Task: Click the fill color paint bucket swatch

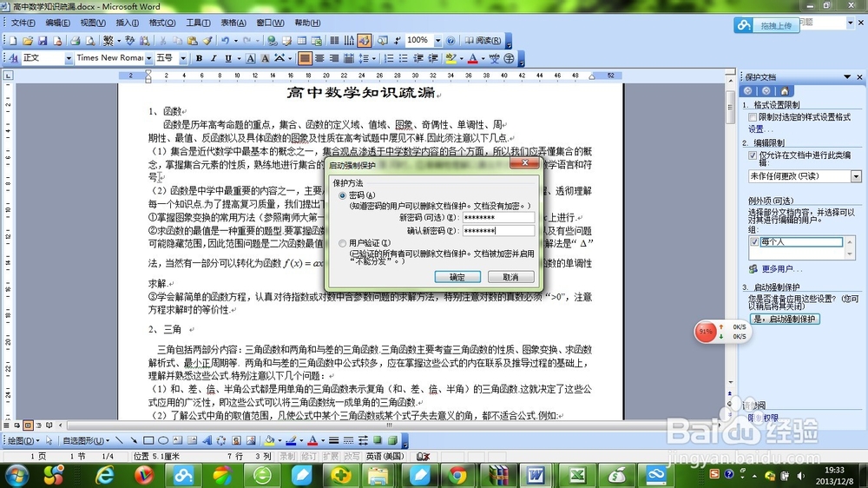Action: (x=270, y=440)
